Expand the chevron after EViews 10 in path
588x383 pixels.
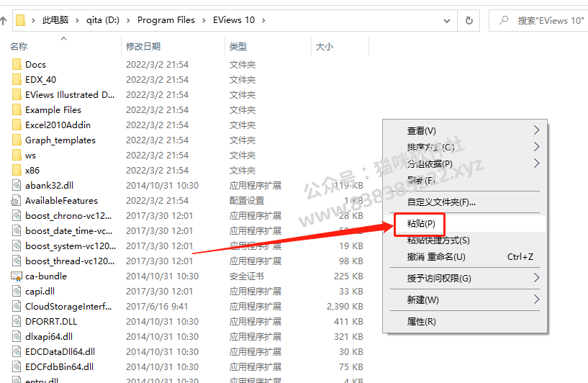(263, 20)
